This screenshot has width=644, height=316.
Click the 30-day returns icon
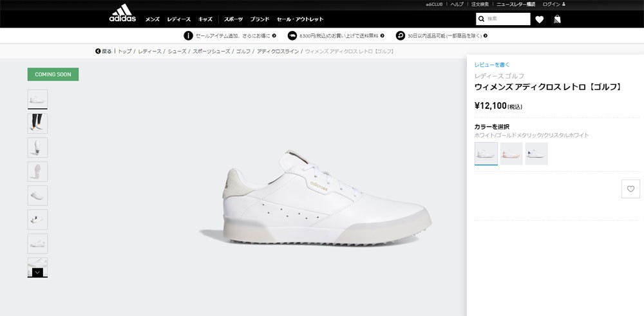[x=401, y=35]
